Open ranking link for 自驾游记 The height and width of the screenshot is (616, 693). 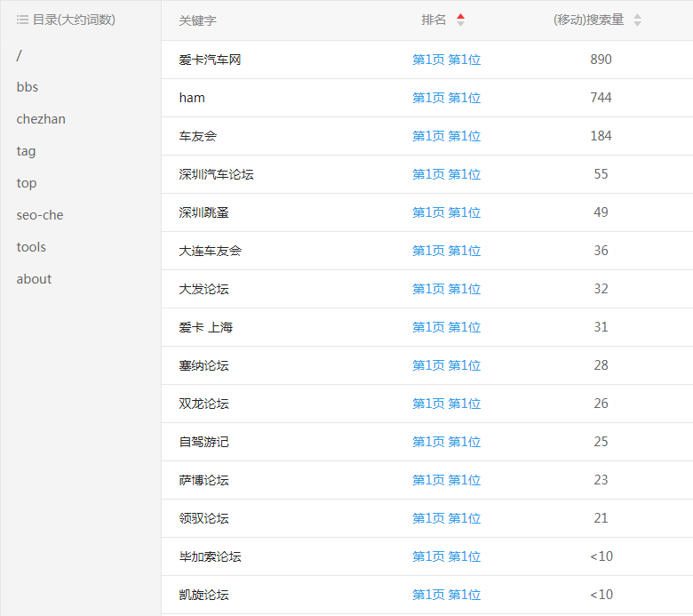coord(446,442)
